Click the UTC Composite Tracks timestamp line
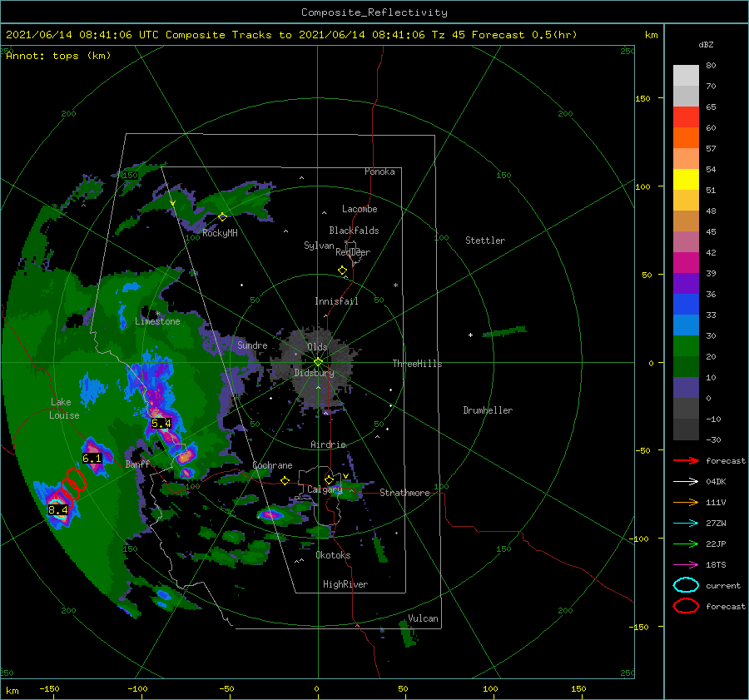Screen dimensions: 749x700 coord(291,35)
